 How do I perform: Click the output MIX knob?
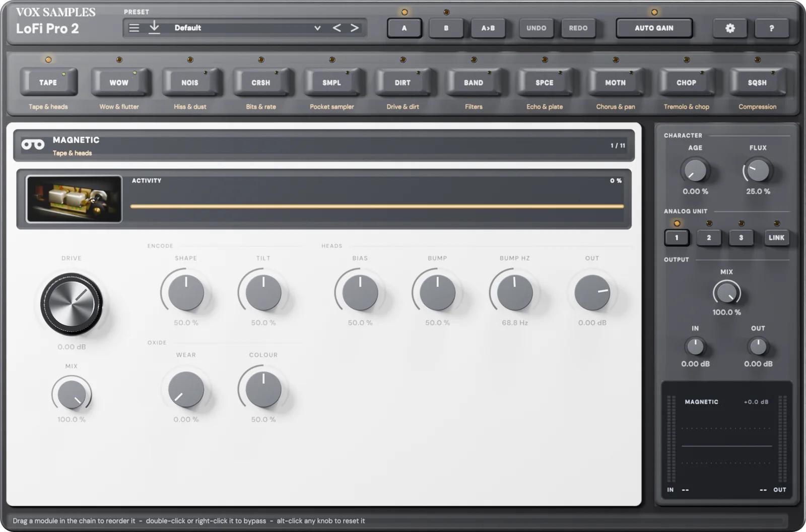point(726,293)
